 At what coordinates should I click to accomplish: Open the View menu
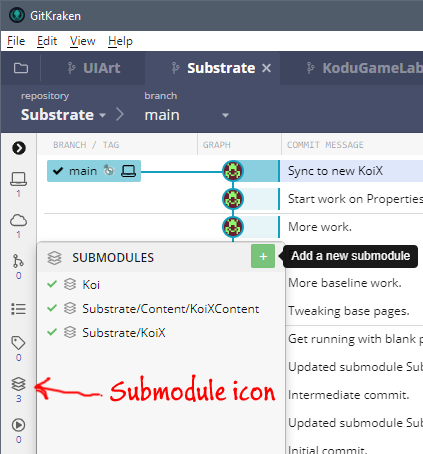click(83, 41)
